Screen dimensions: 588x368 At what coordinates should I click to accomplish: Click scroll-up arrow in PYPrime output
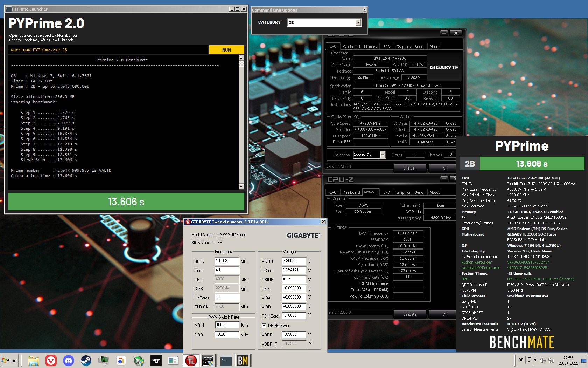click(241, 58)
